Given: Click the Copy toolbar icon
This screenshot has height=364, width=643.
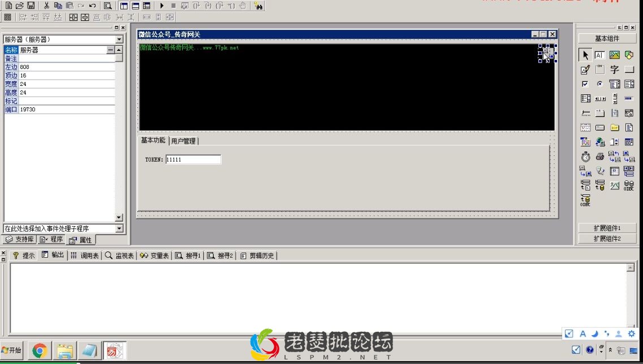Looking at the screenshot, I should coord(58,6).
